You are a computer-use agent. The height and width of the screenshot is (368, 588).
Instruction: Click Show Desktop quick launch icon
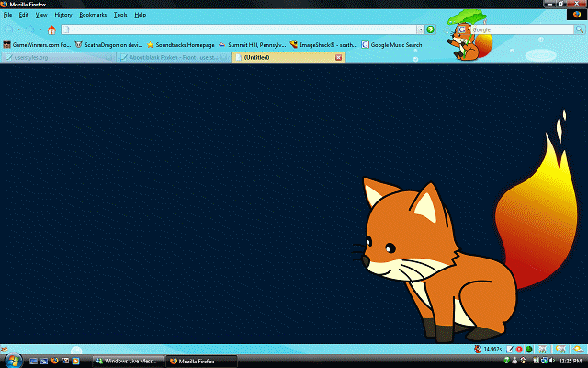pyautogui.click(x=33, y=361)
